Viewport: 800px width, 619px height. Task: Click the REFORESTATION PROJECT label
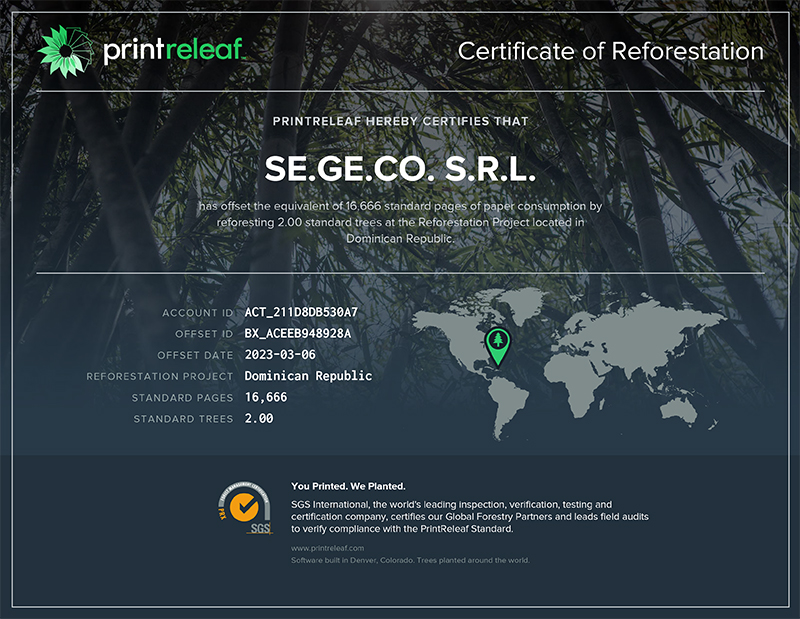[x=160, y=377]
